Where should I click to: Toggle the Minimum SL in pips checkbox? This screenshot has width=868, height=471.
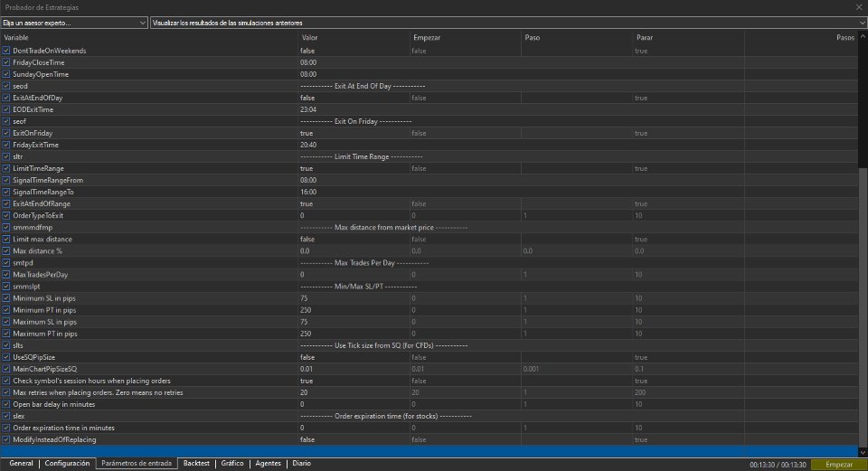click(x=6, y=297)
